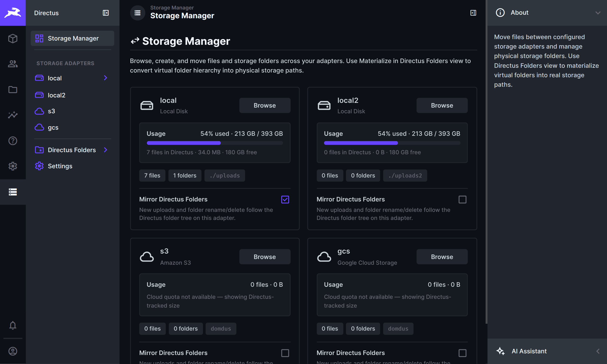
Task: Click 'Google Cloud Storage' subtitle text
Action: [367, 263]
